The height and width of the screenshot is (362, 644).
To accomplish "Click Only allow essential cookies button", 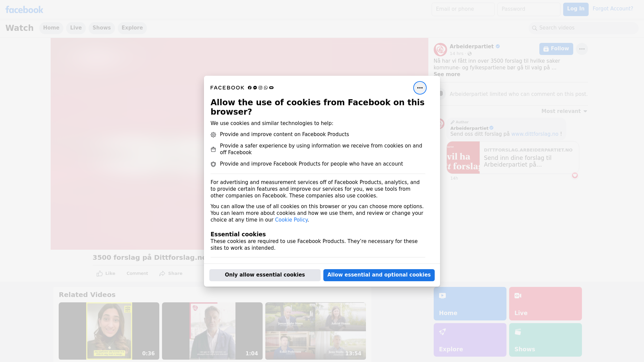I will pos(265,275).
